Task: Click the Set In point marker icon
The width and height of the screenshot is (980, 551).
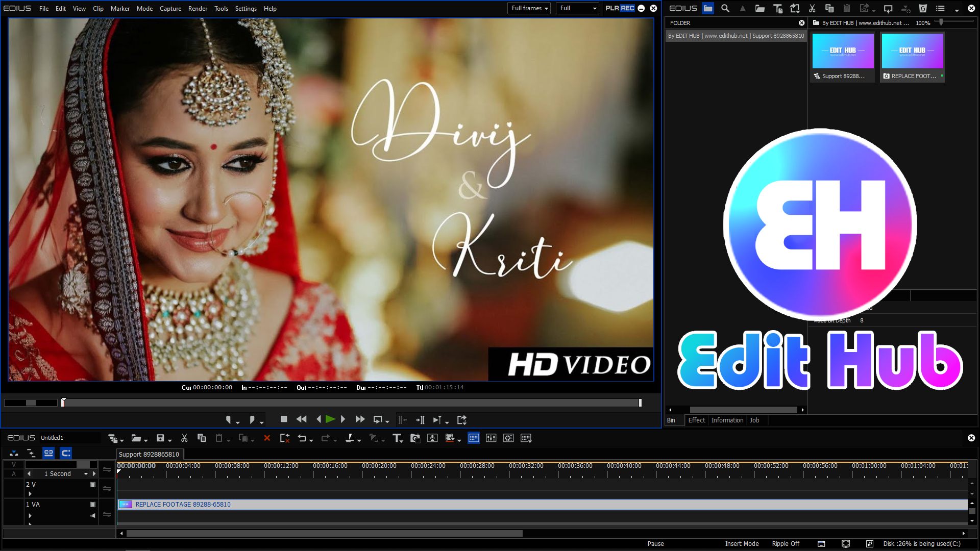Action: click(228, 419)
